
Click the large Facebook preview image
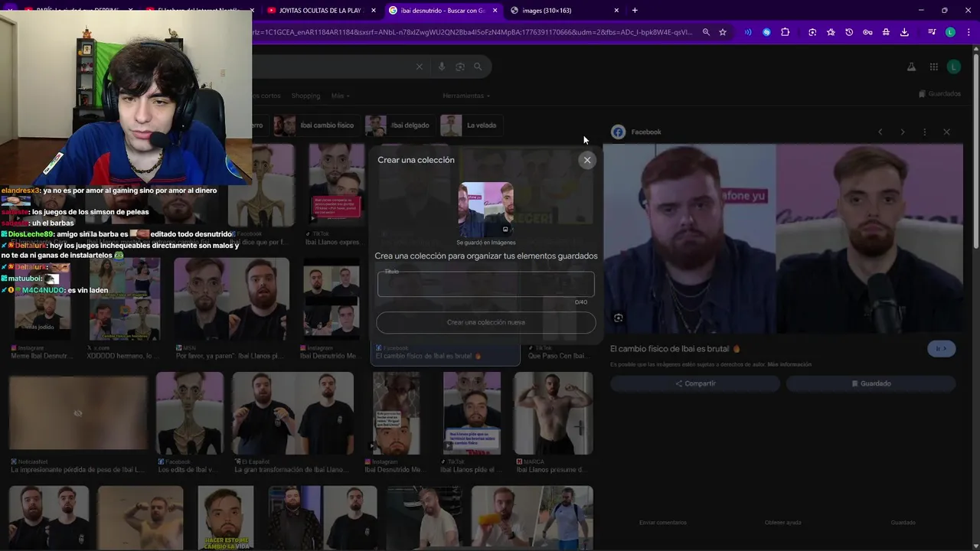pos(782,238)
